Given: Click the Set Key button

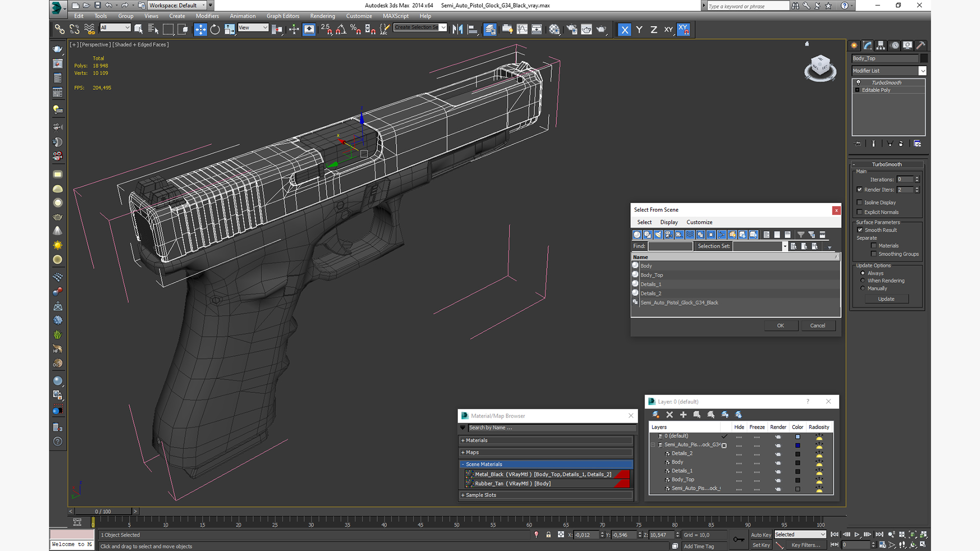Looking at the screenshot, I should coord(761,545).
